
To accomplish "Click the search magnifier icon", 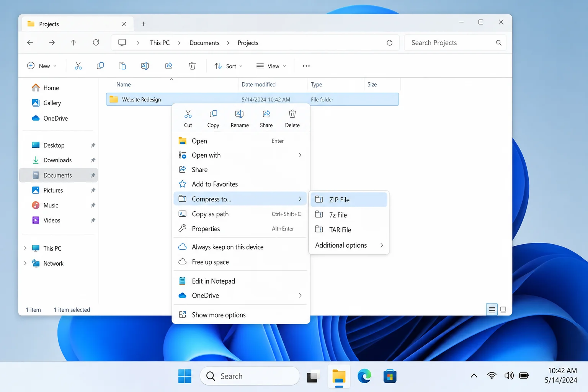I will (498, 42).
